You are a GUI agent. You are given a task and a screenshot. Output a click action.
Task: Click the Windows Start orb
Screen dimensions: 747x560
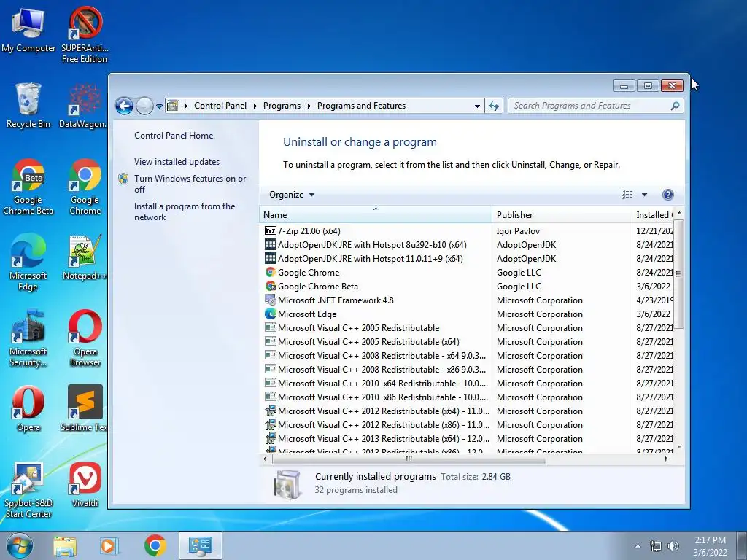(x=19, y=545)
